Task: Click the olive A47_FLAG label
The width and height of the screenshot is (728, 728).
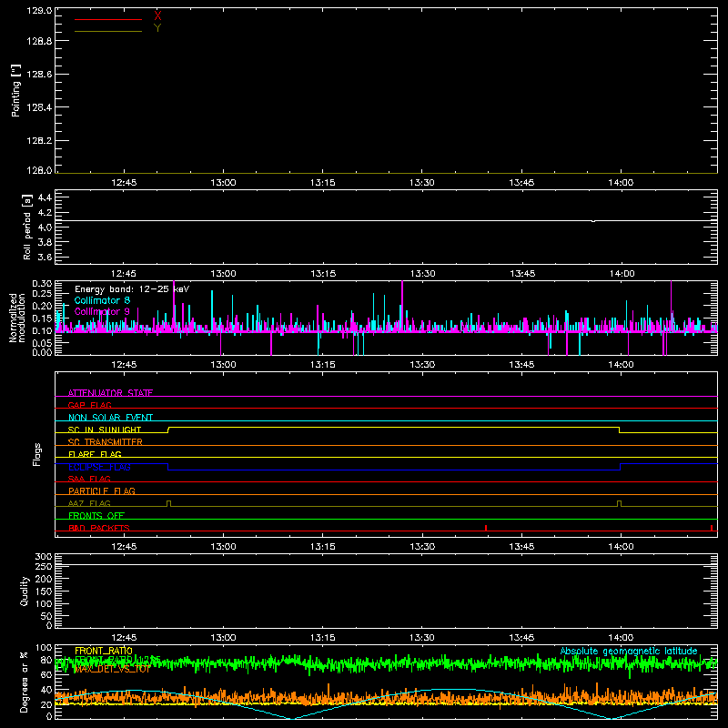Action: click(89, 503)
